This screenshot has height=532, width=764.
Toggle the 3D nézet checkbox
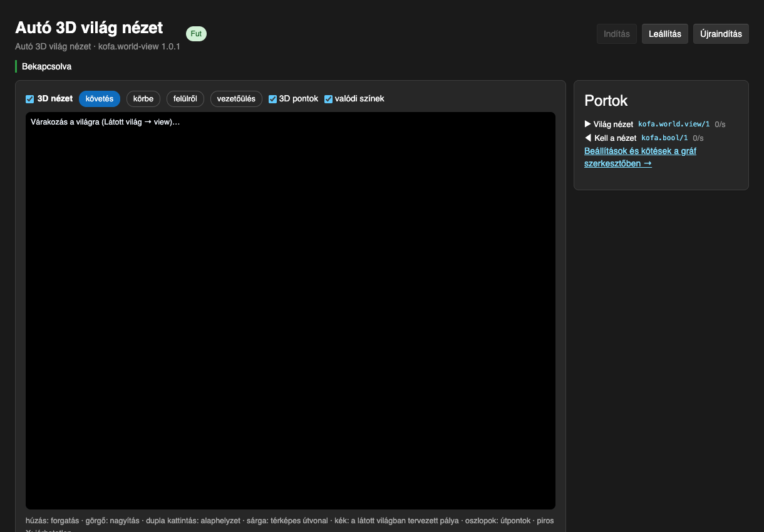click(x=29, y=99)
